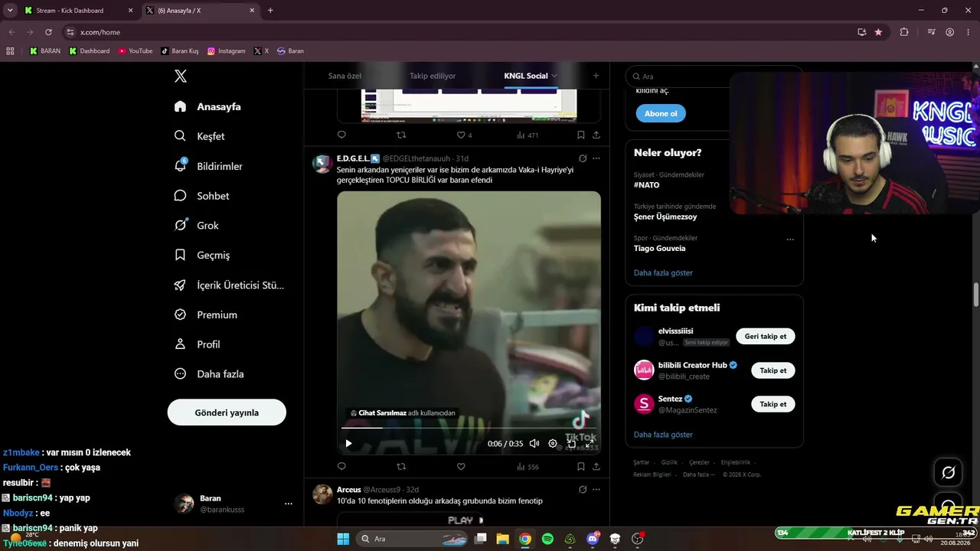Open Grok action on E.D.G.E.L. post
This screenshot has width=980, height=551.
point(583,158)
